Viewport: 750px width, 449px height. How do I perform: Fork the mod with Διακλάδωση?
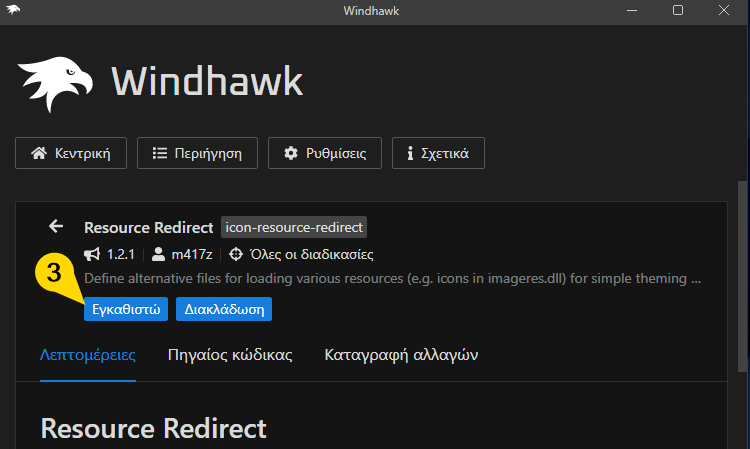(224, 309)
